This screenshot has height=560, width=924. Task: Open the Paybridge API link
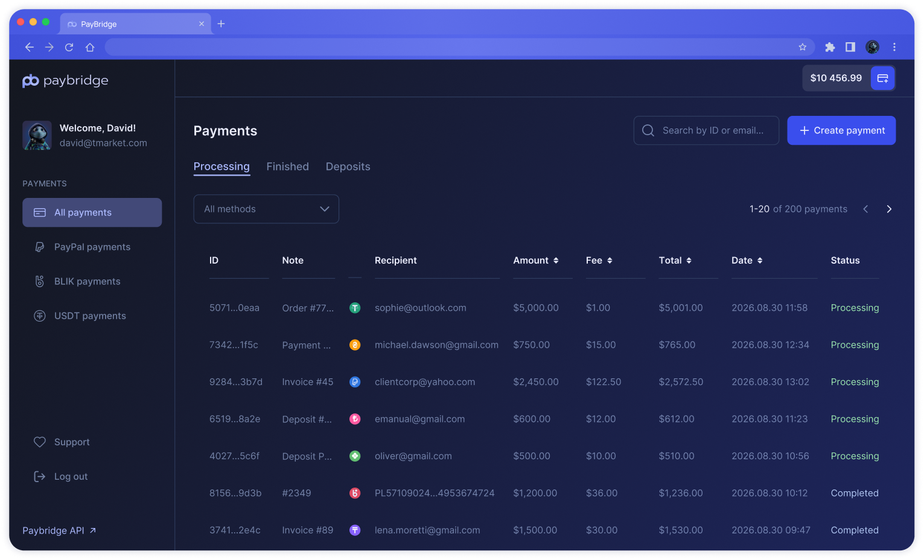59,530
